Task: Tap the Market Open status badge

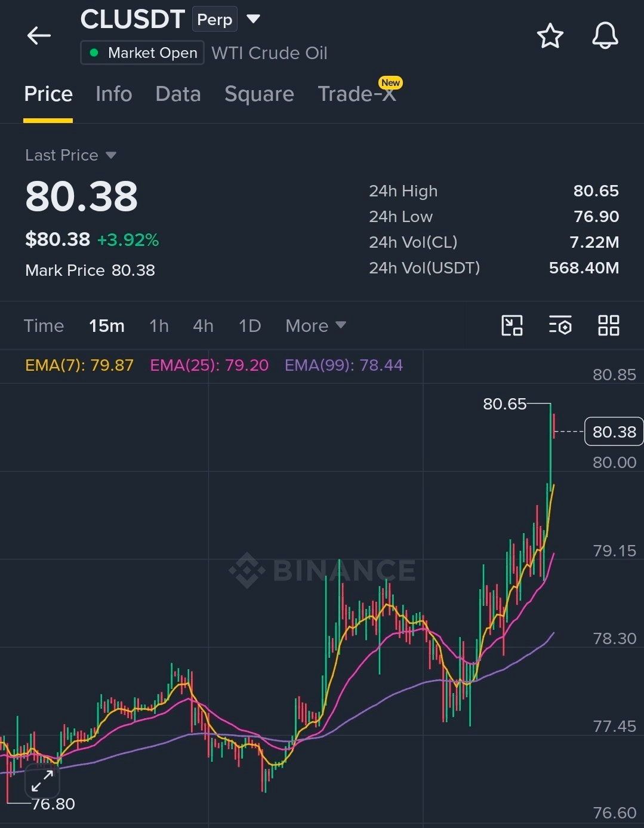Action: [x=142, y=53]
